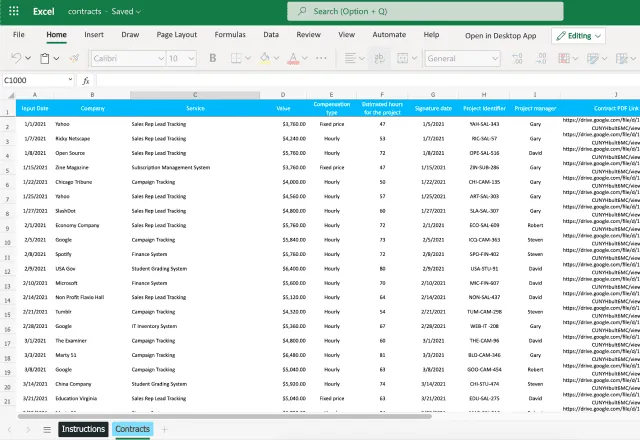Add a new sheet with plus icon

point(164,429)
